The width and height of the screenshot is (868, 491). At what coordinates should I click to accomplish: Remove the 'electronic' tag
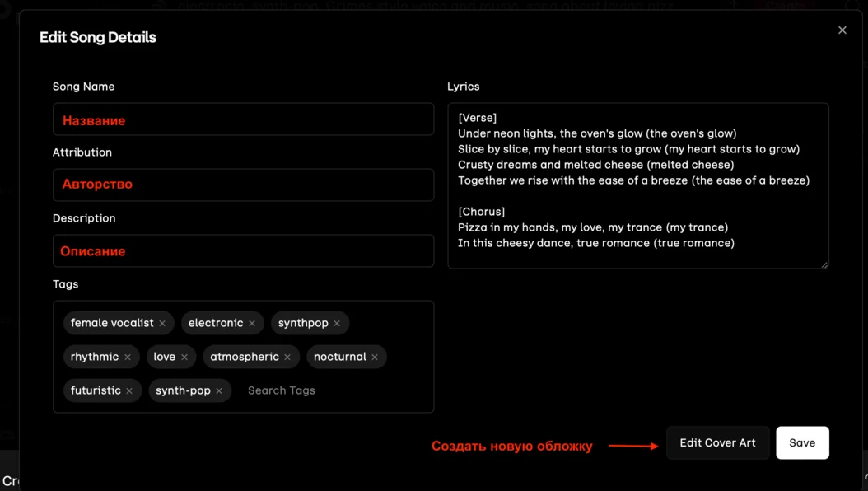252,324
